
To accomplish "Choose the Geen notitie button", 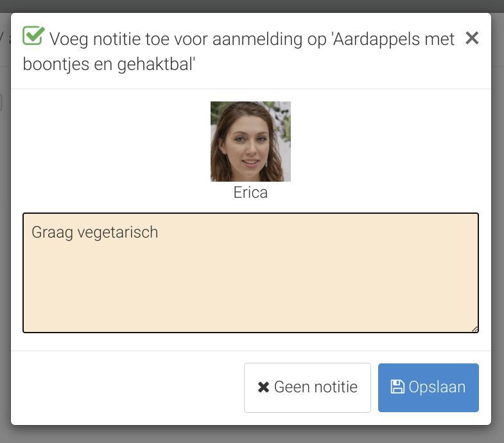I will [x=308, y=387].
